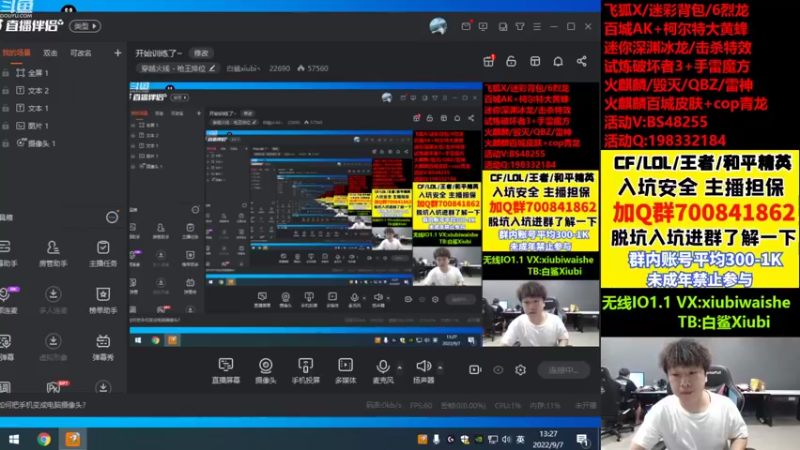Share the live room
The image size is (800, 450).
[582, 61]
